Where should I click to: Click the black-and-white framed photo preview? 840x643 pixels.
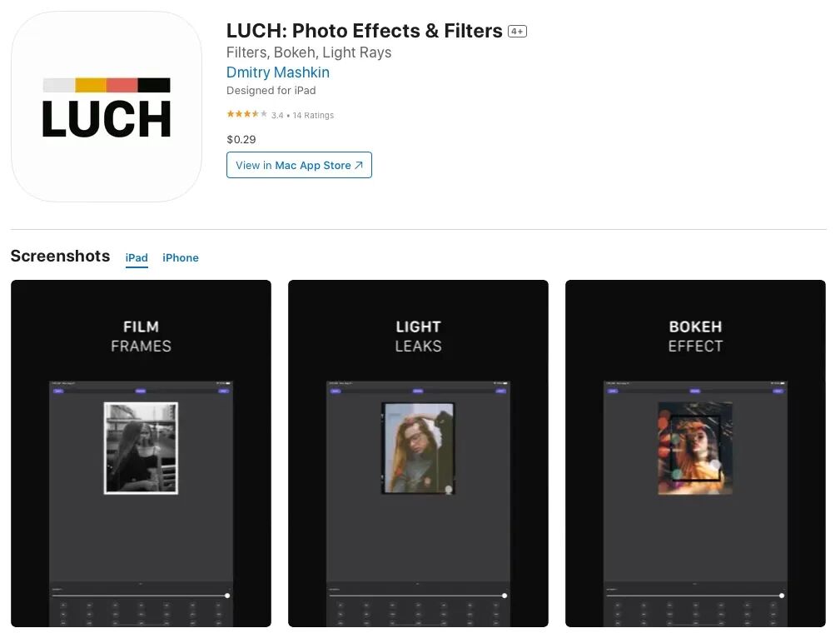141,448
